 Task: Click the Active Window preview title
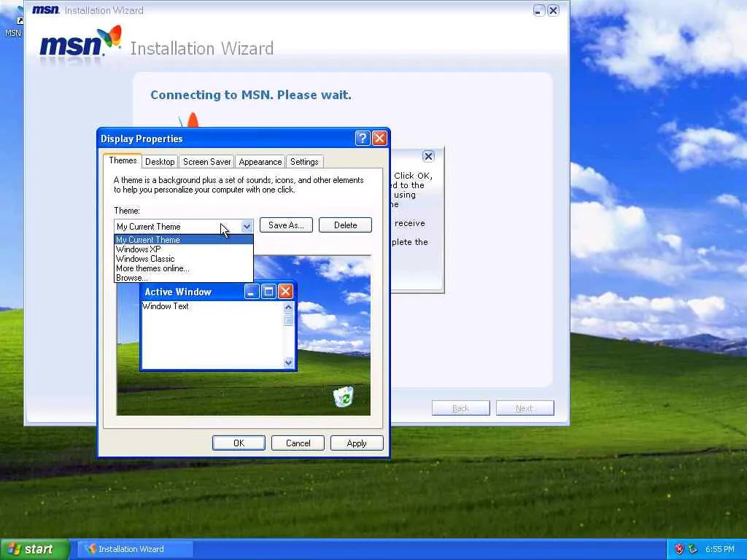pyautogui.click(x=178, y=292)
